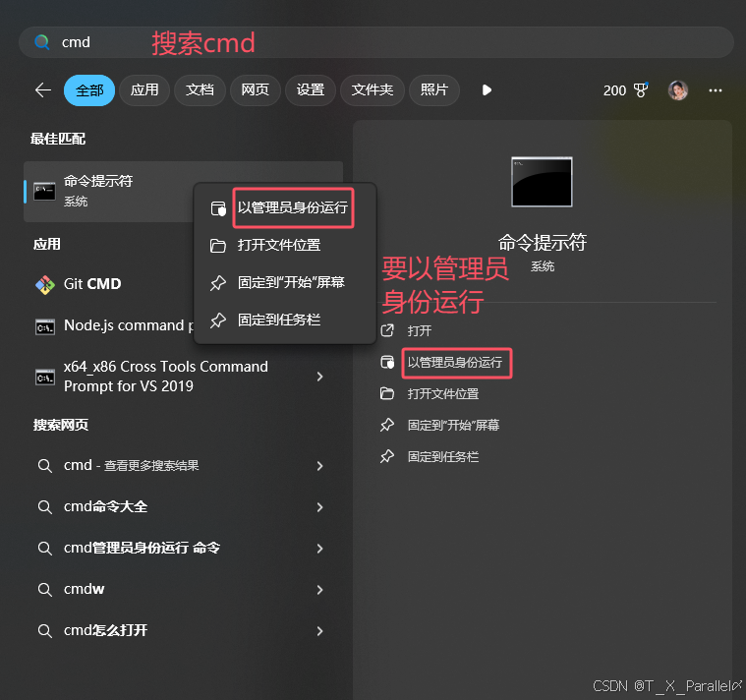
Task: Open the rewards trophy icon showing 200
Action: coord(641,89)
